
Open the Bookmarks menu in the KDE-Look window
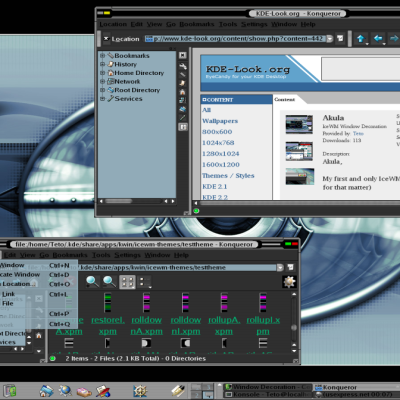[x=197, y=24]
